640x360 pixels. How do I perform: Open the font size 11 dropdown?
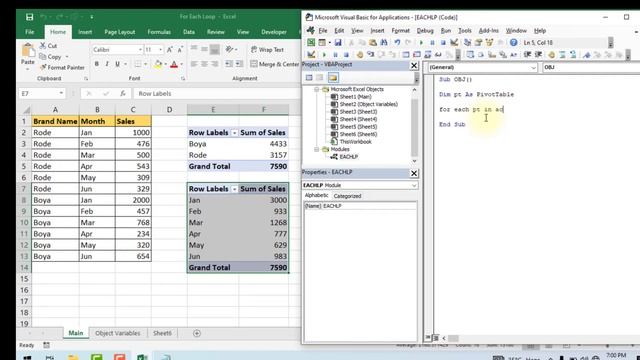click(160, 49)
